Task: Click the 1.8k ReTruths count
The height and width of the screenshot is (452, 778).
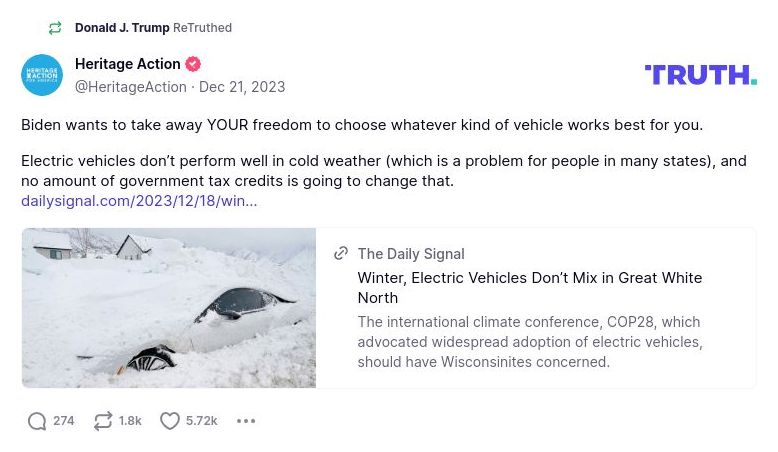Action: [130, 421]
